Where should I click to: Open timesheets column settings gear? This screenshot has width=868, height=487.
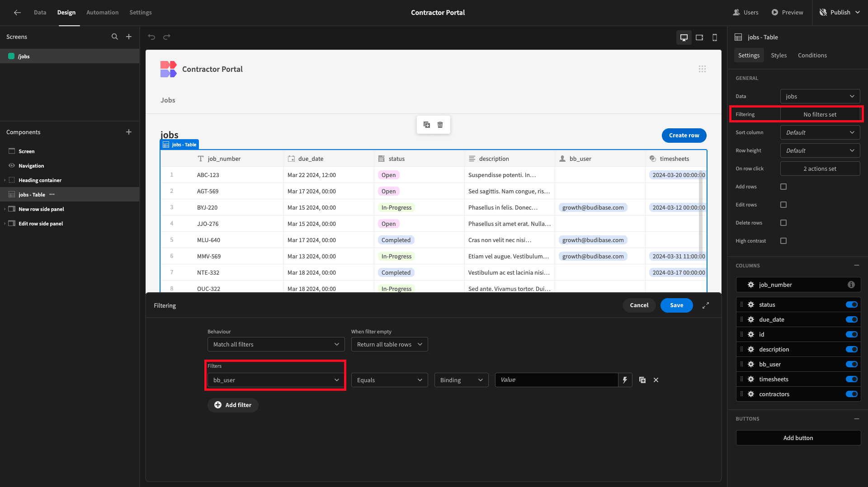(x=751, y=379)
